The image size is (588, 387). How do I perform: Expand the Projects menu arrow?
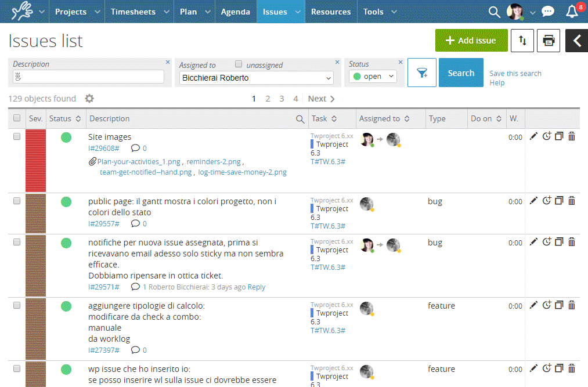[97, 12]
